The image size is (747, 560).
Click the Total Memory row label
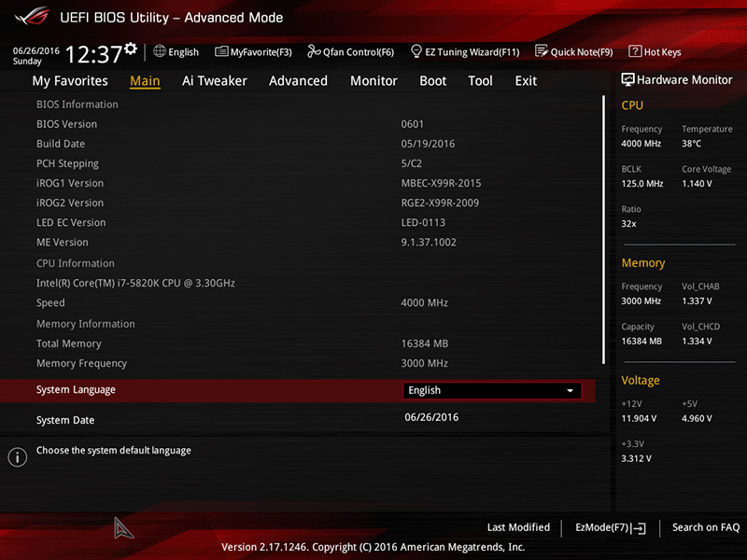pos(69,343)
